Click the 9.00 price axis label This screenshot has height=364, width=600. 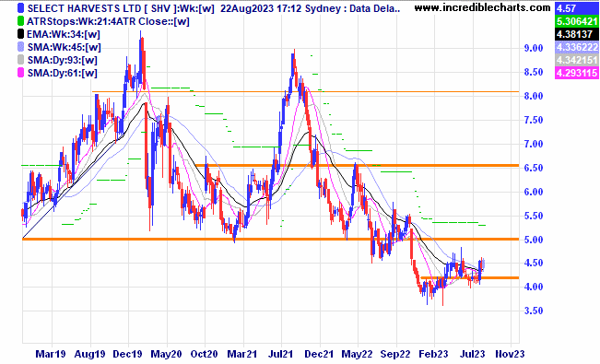[x=534, y=48]
